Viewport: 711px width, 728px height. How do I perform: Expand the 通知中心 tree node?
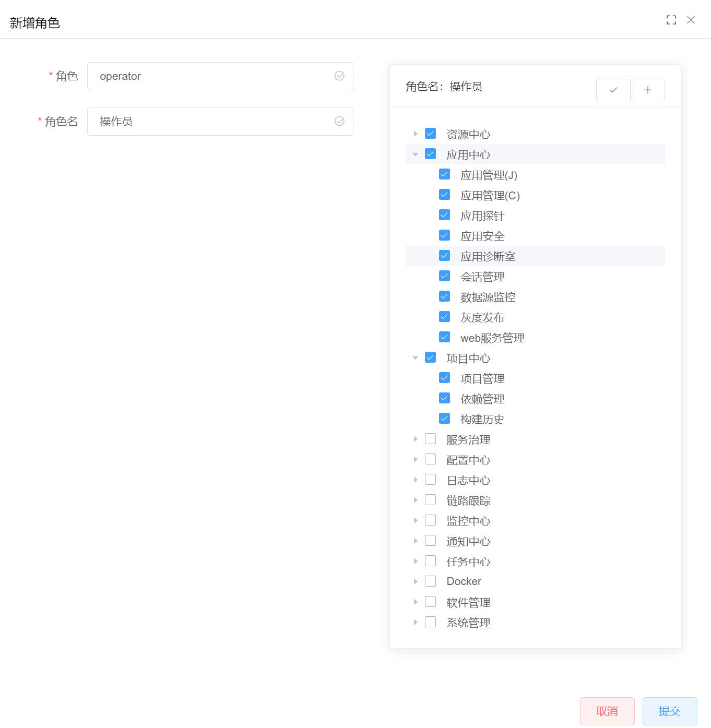[416, 541]
